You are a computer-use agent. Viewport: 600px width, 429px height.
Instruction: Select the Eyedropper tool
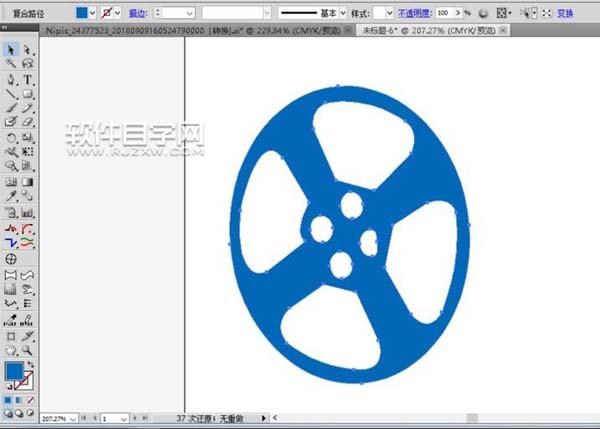click(x=10, y=196)
